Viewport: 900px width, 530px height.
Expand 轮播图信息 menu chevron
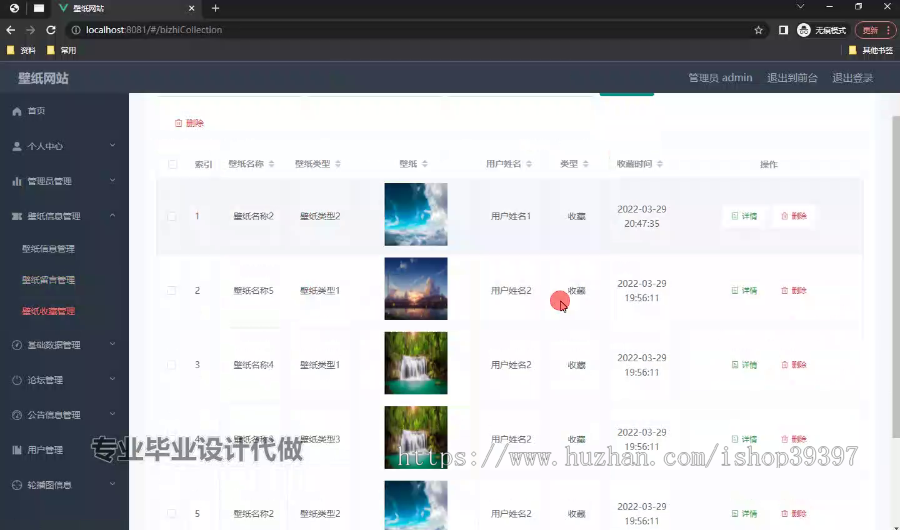112,484
